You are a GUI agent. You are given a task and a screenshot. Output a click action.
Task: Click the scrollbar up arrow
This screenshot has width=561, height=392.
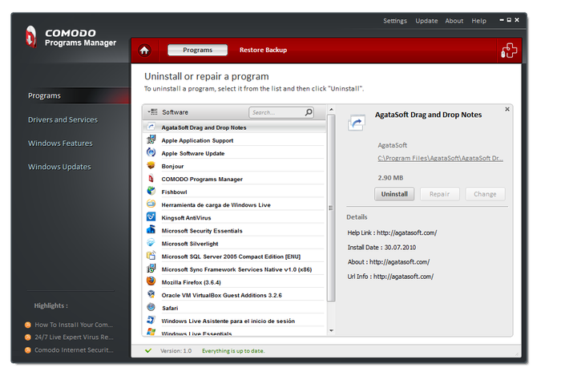click(x=331, y=110)
